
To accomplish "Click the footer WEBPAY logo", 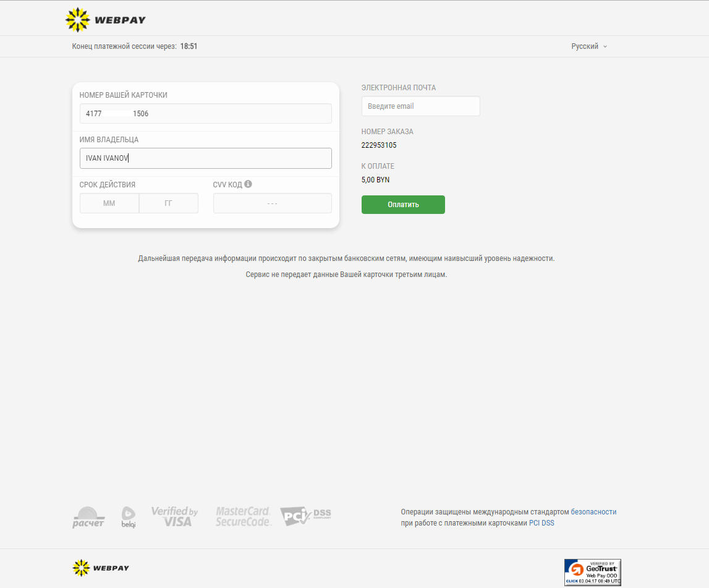I will [101, 568].
